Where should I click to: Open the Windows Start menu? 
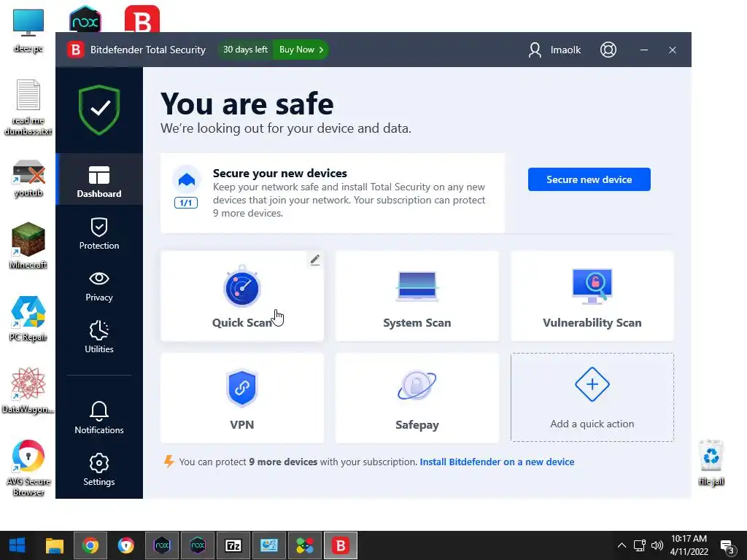pyautogui.click(x=18, y=545)
